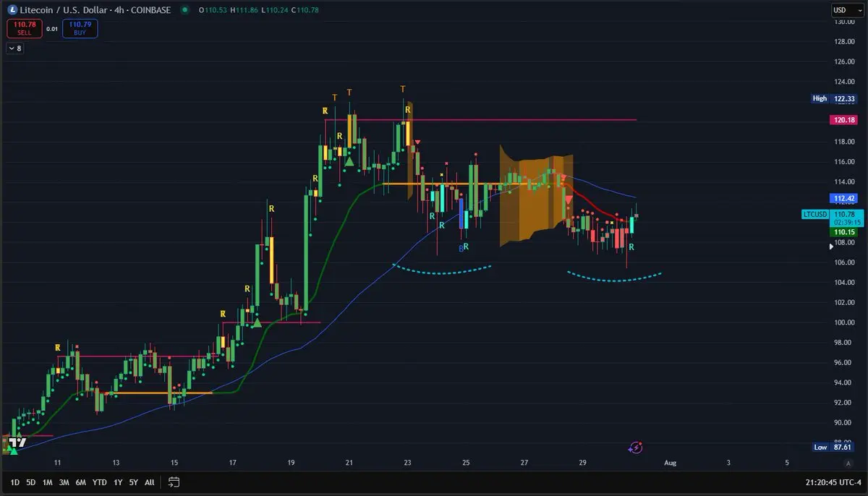Select the All date range

150,482
